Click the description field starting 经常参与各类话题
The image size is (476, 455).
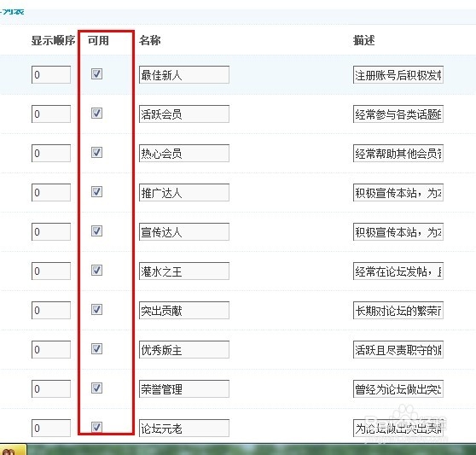(398, 114)
